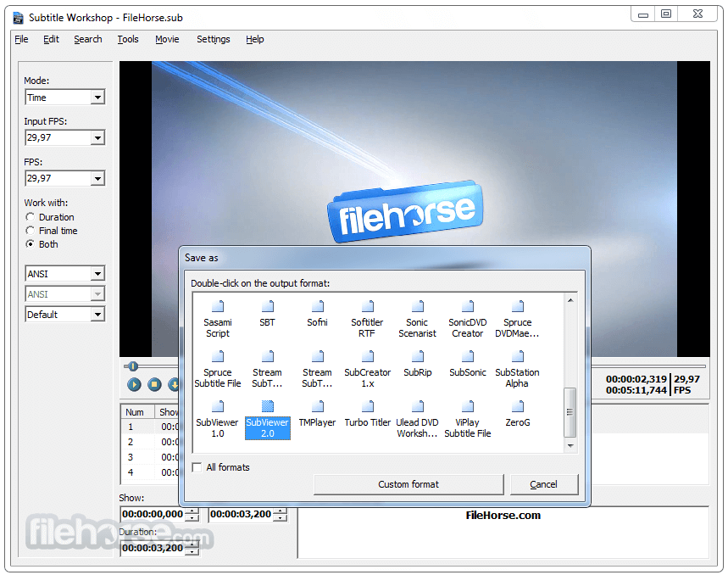Select the SubSonic format icon
The image size is (728, 575).
(468, 356)
